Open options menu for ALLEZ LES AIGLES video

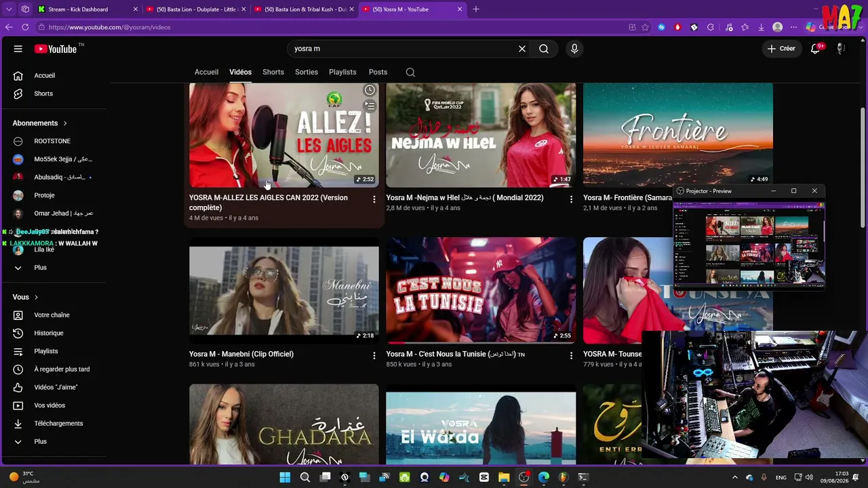point(374,199)
